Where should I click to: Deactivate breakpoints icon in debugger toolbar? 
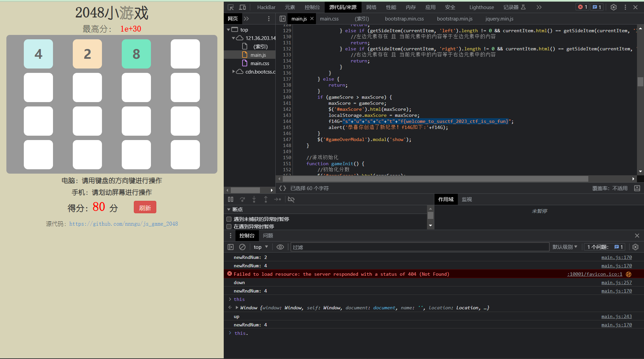pyautogui.click(x=291, y=199)
